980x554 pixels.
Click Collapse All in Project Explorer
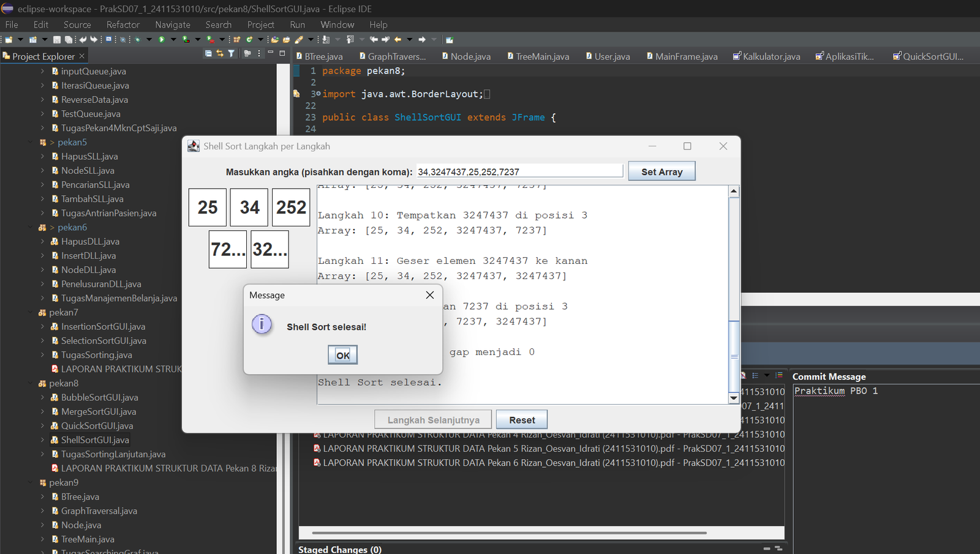(x=208, y=54)
